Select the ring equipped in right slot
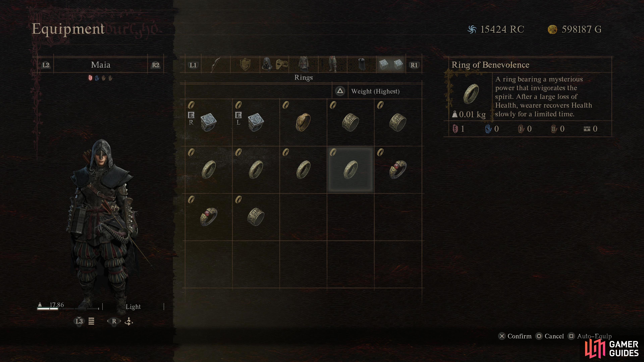 (208, 122)
